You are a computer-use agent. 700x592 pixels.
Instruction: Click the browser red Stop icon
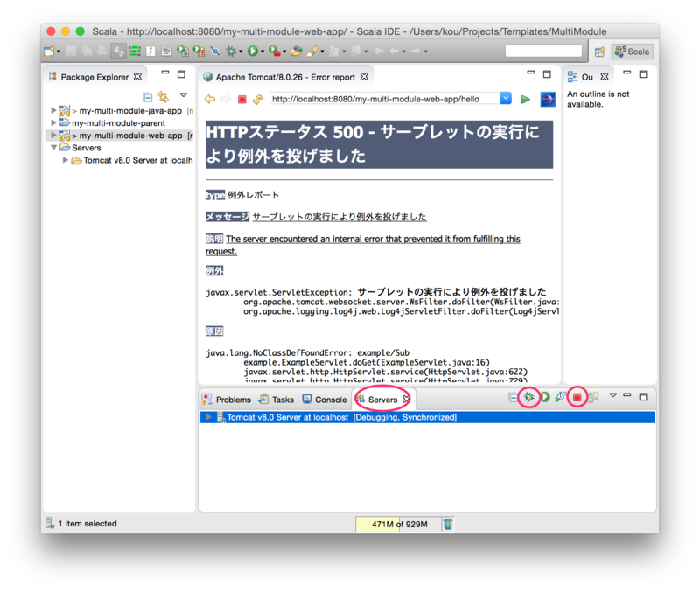(x=242, y=99)
